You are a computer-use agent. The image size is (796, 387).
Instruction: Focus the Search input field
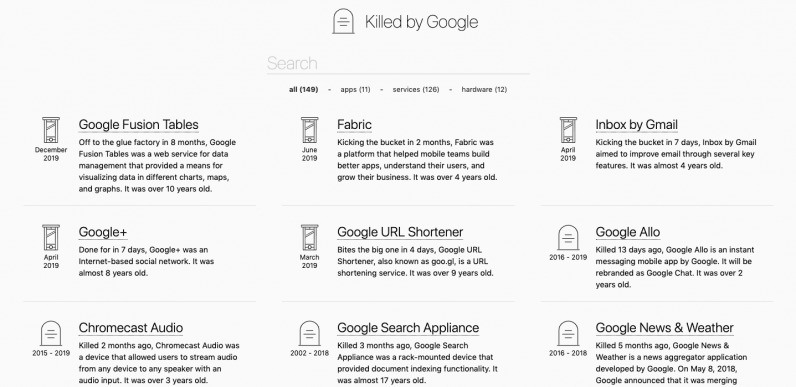pyautogui.click(x=398, y=63)
